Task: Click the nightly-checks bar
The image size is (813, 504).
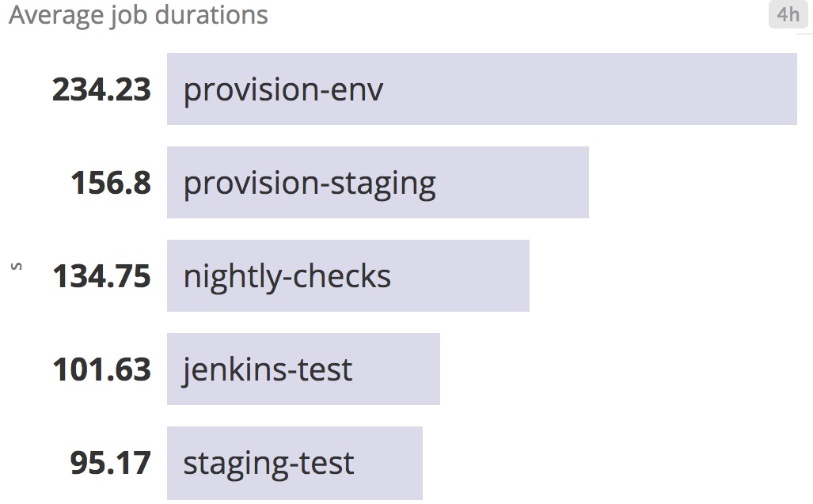Action: coord(348,275)
